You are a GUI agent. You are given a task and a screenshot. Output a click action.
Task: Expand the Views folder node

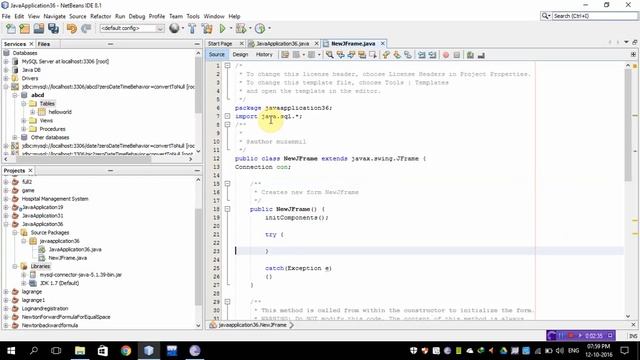(x=24, y=120)
